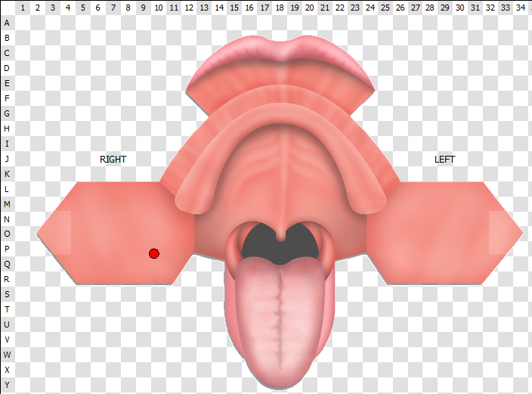
Task: Select the LEFT label text
Action: [444, 160]
